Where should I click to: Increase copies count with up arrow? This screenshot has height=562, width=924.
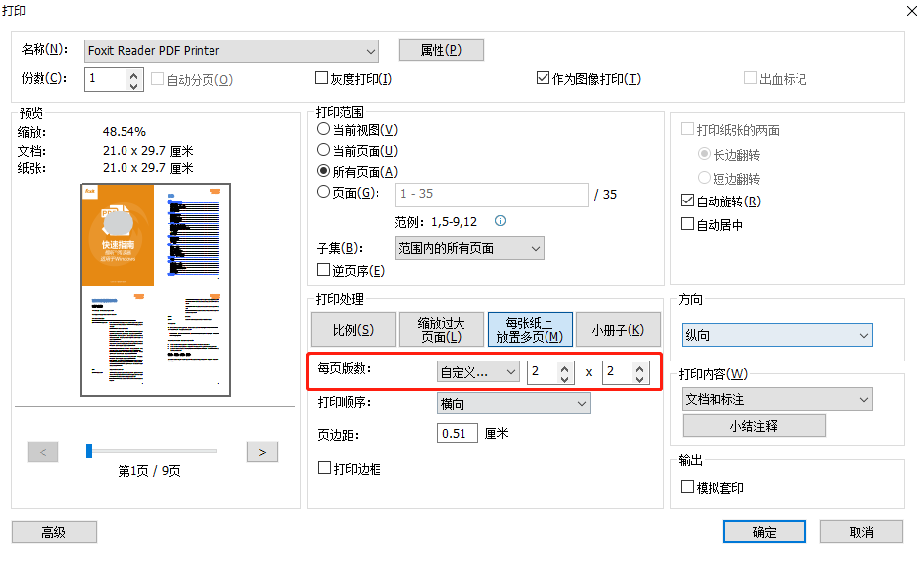(x=134, y=74)
